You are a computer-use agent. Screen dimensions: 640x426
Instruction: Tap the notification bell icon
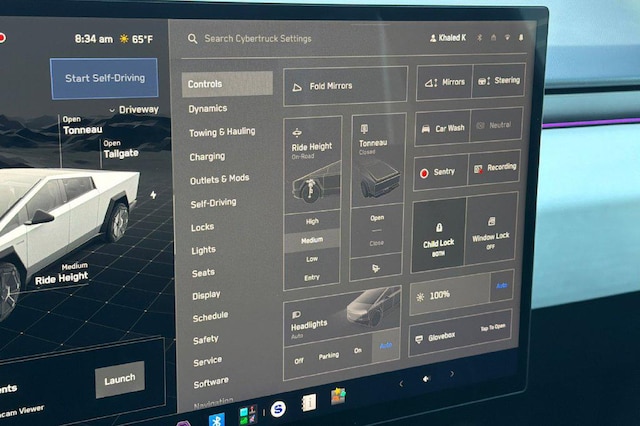(521, 38)
